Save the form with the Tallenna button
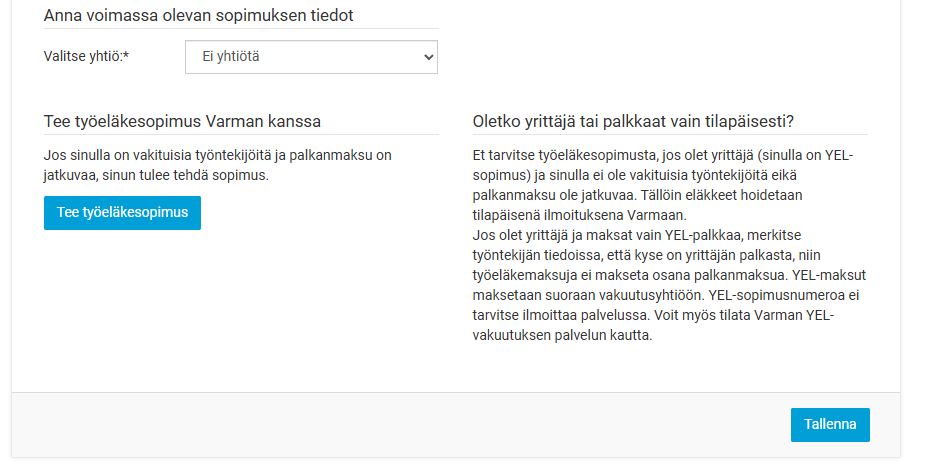 click(x=830, y=425)
